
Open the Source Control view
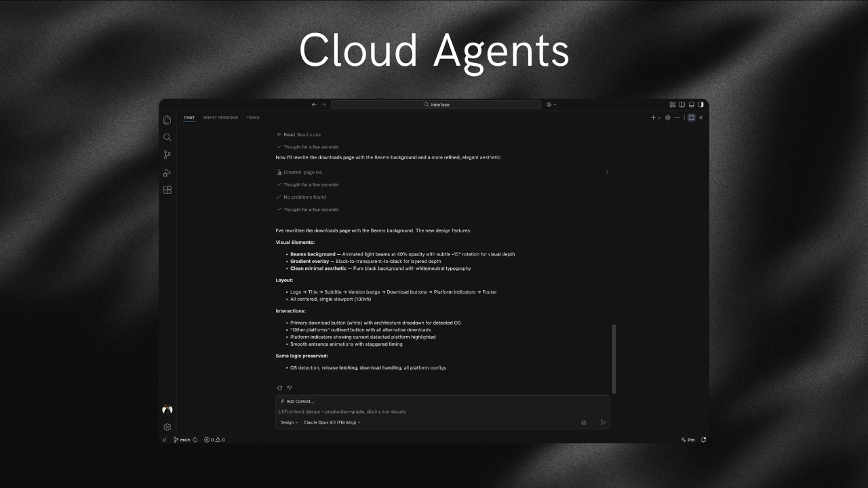click(x=167, y=155)
